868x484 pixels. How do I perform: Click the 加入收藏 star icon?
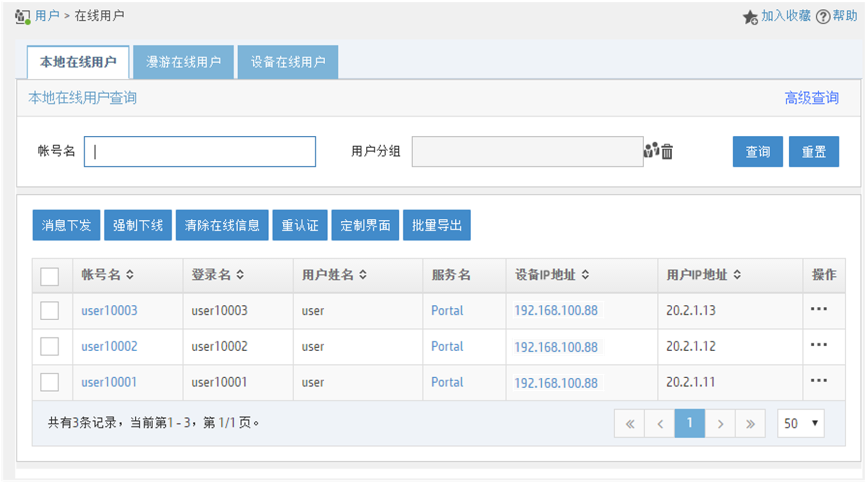(750, 17)
